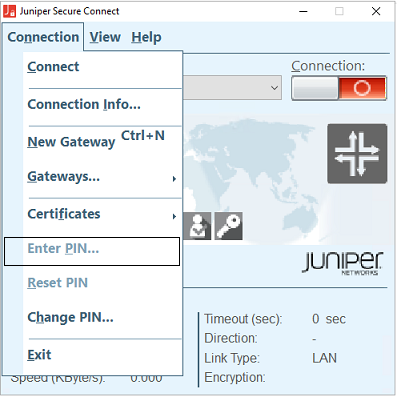Close the Juniper Secure Connect window

point(376,11)
